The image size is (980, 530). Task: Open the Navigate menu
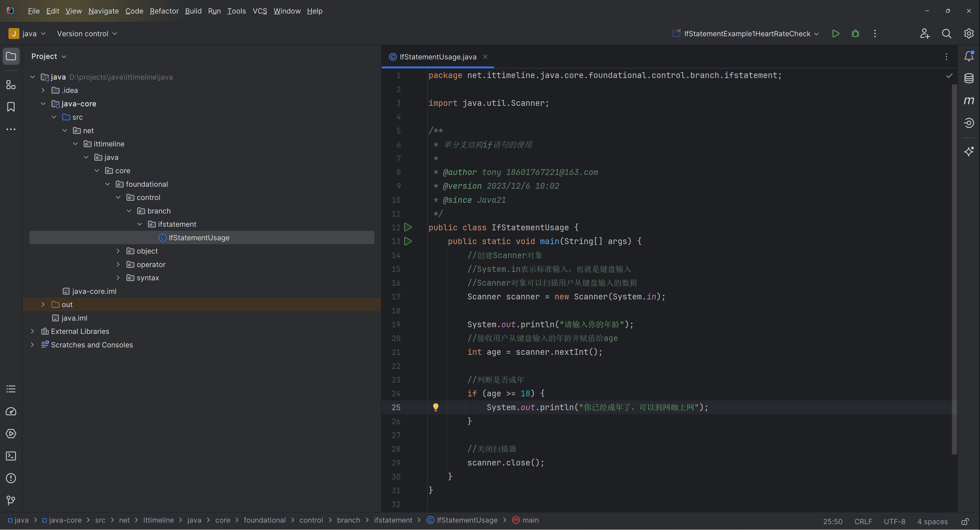(x=104, y=11)
